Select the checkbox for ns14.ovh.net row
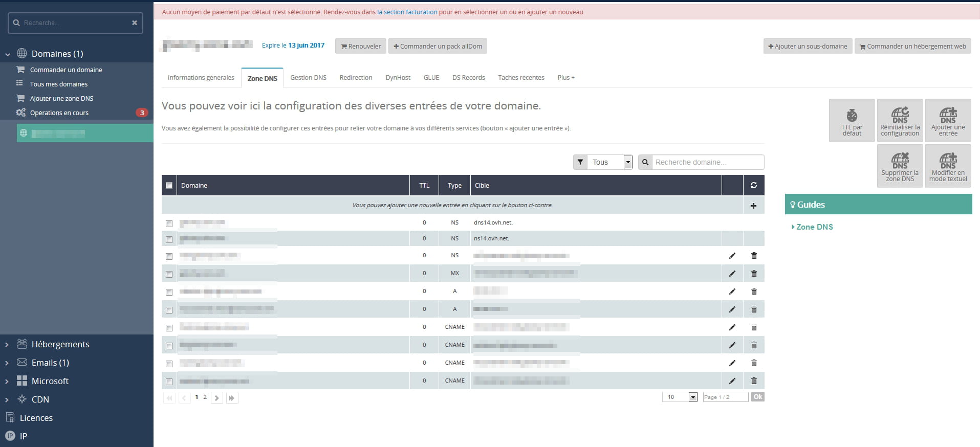980x447 pixels. 169,239
